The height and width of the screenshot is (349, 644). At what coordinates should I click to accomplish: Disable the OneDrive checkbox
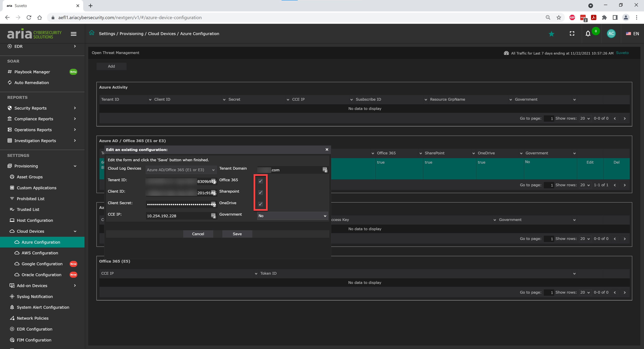point(260,204)
